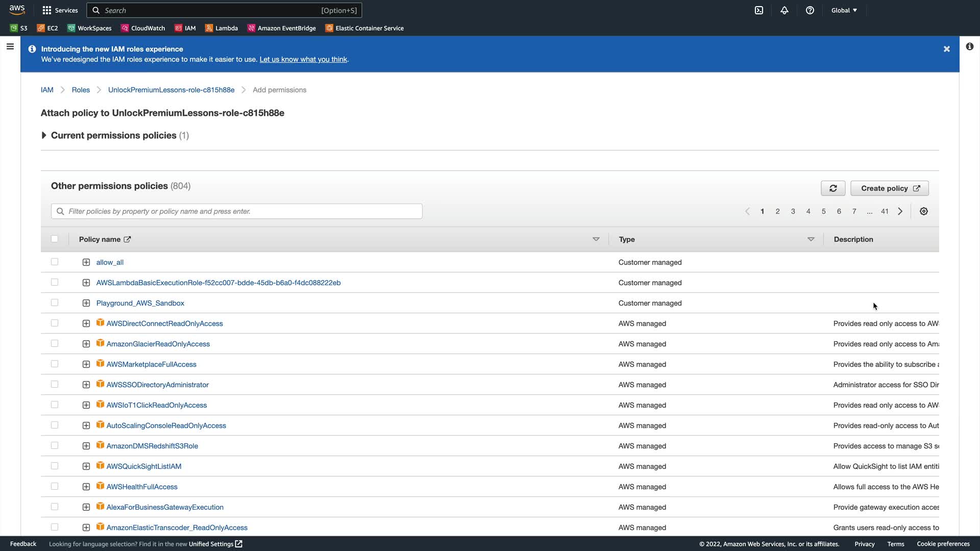
Task: Go to next page of policies
Action: click(x=900, y=211)
